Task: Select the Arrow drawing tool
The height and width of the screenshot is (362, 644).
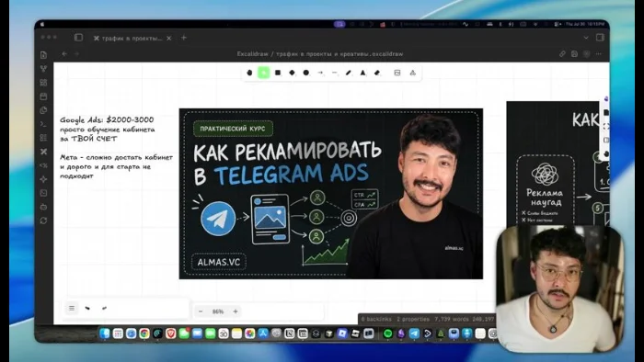Action: tap(320, 73)
